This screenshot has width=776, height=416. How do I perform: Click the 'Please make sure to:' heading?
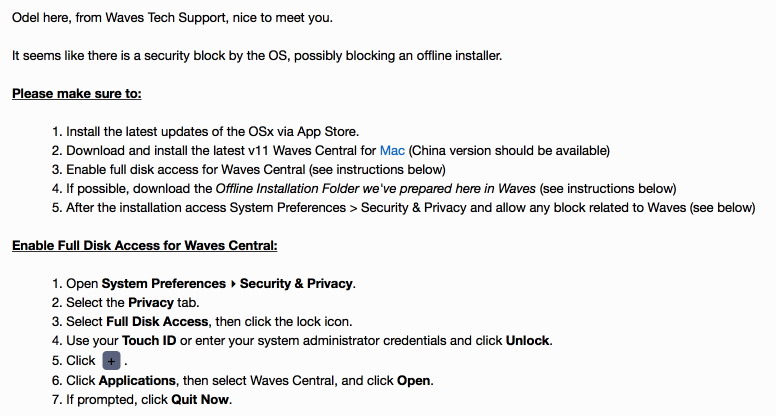(x=77, y=93)
